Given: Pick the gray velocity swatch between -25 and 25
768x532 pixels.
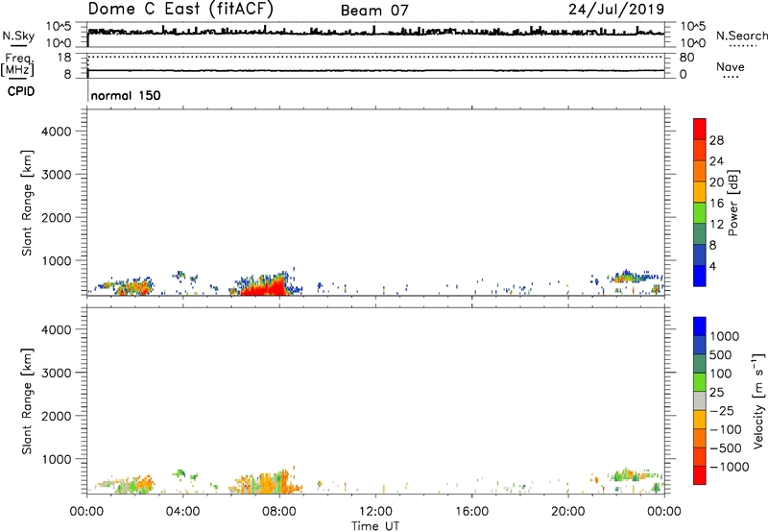Looking at the screenshot, I should pos(700,401).
